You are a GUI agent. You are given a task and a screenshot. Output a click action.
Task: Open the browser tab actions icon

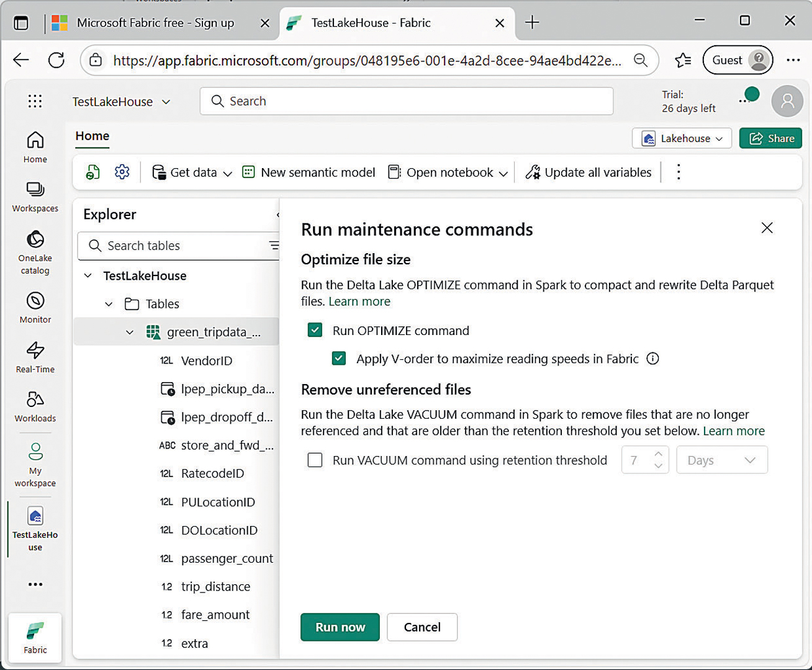21,23
